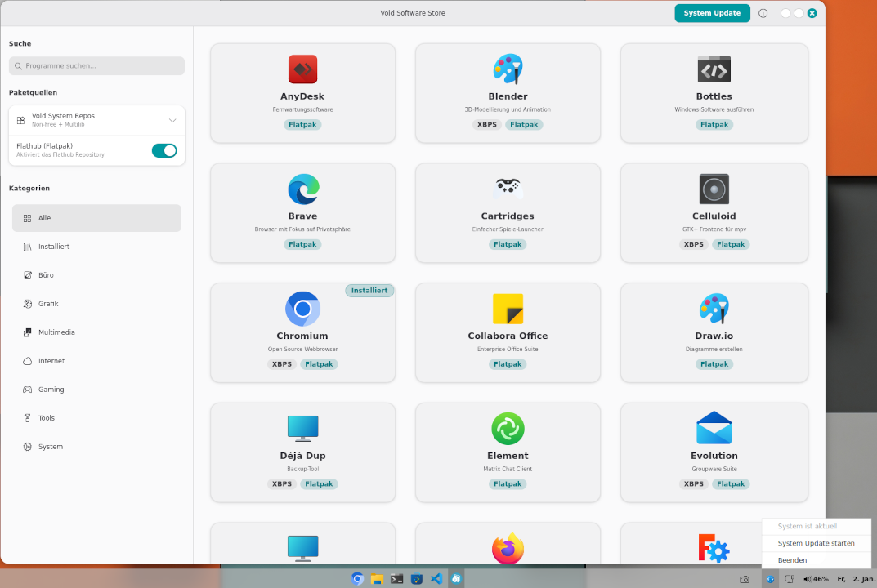Click the info icon beside System Update

pyautogui.click(x=763, y=13)
